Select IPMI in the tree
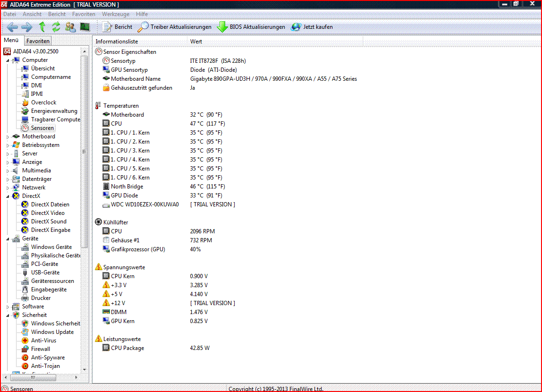This screenshot has height=392, width=542. click(x=37, y=94)
